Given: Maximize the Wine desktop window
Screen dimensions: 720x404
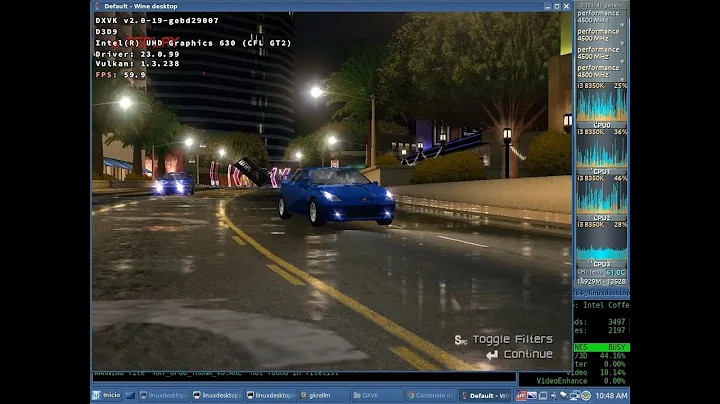Looking at the screenshot, I should 557,6.
